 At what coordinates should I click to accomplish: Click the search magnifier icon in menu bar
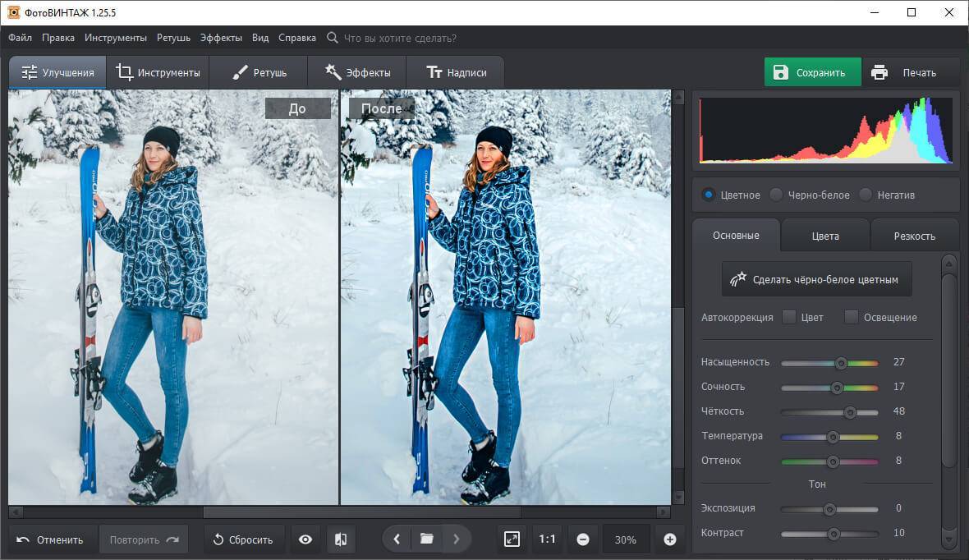pos(332,38)
